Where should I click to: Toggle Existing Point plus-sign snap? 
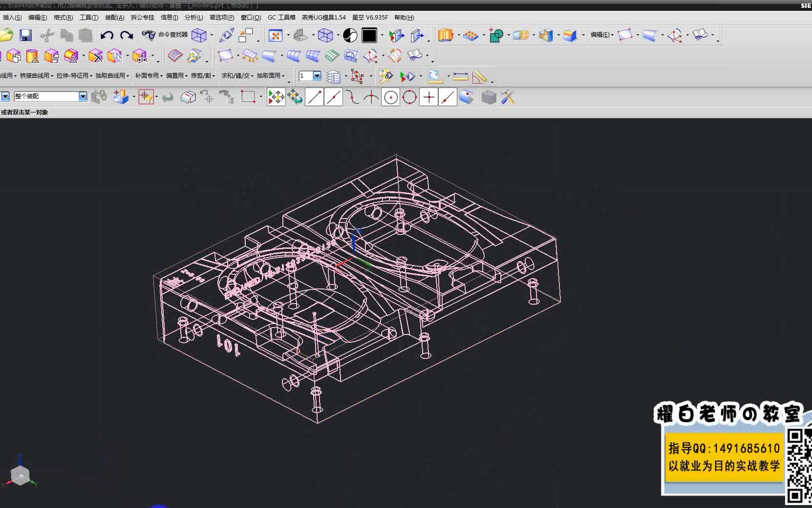pyautogui.click(x=428, y=97)
